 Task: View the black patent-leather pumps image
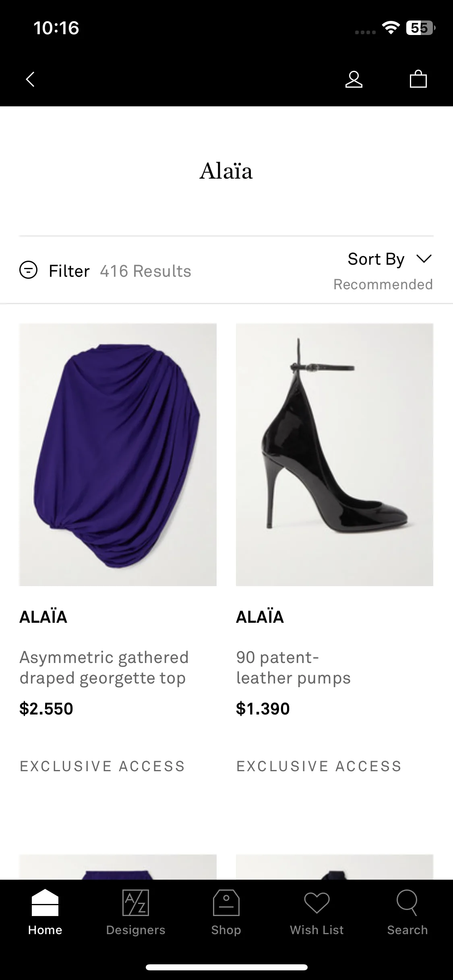click(x=335, y=455)
